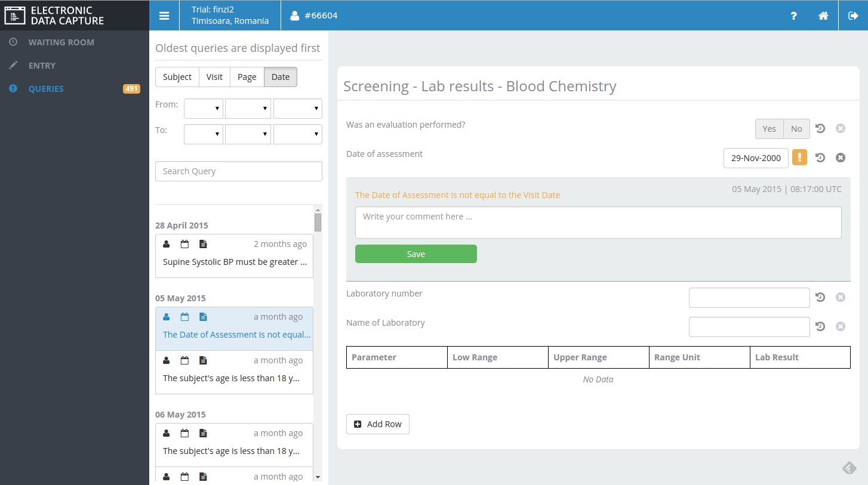
Task: Click blue calendar icon in Date of Assessment query
Action: coord(184,317)
